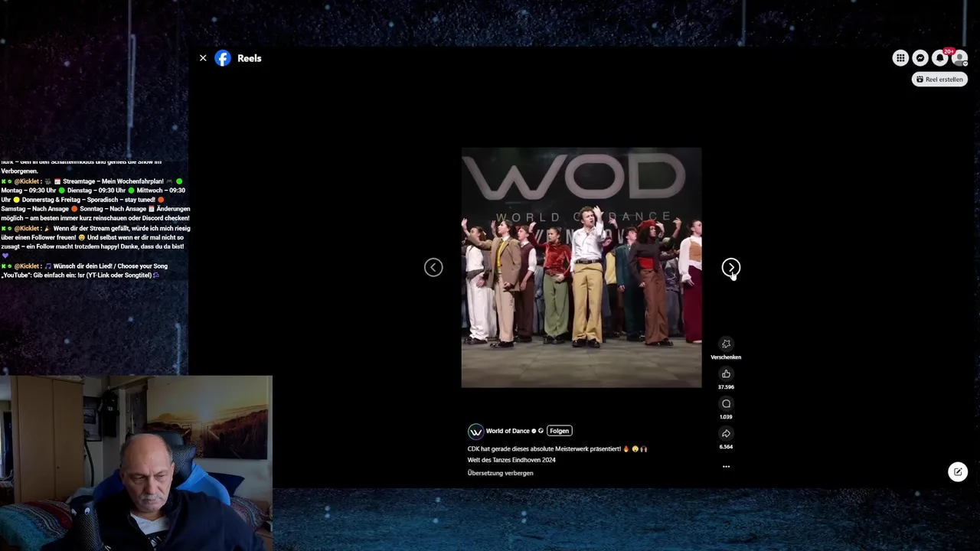Click the 6.564 shares count
The image size is (980, 551).
726,447
